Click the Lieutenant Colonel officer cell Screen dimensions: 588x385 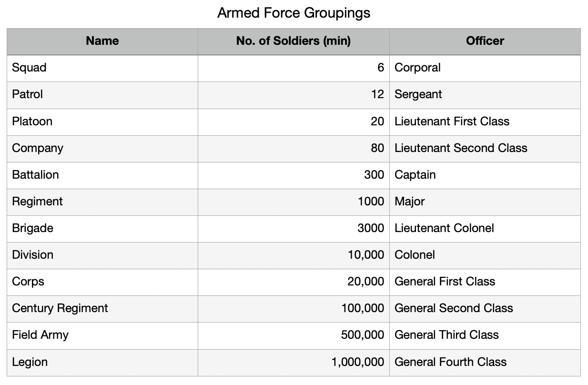pyautogui.click(x=485, y=228)
